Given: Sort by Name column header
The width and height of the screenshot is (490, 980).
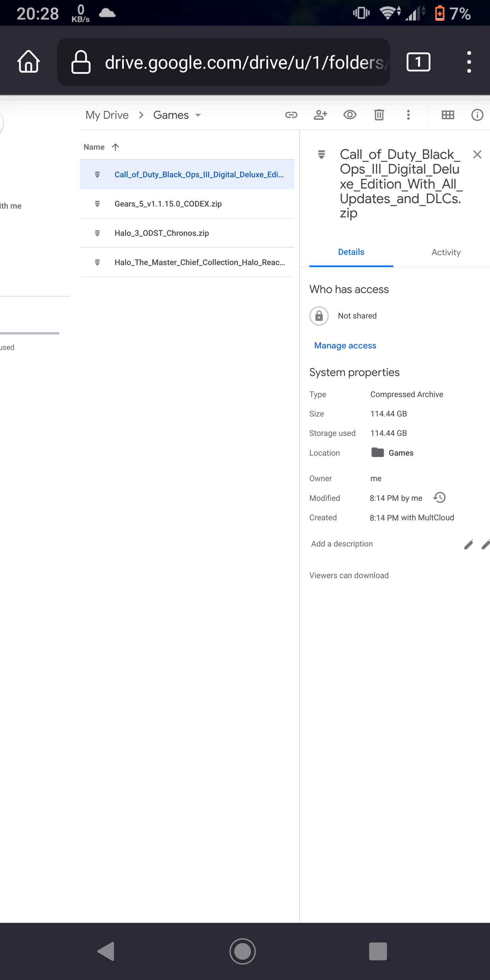Looking at the screenshot, I should point(94,147).
